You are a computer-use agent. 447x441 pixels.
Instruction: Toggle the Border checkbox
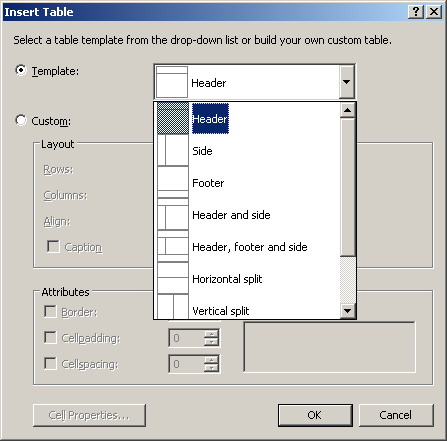click(50, 312)
